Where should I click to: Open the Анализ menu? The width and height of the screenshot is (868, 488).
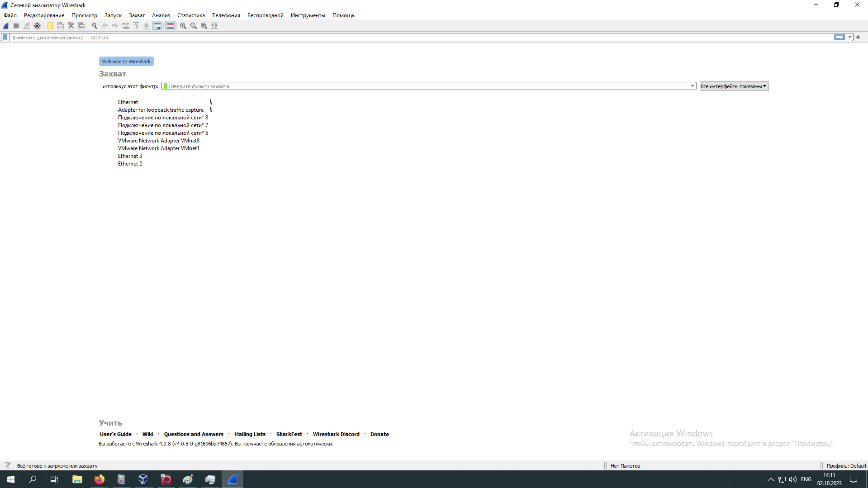(x=161, y=15)
